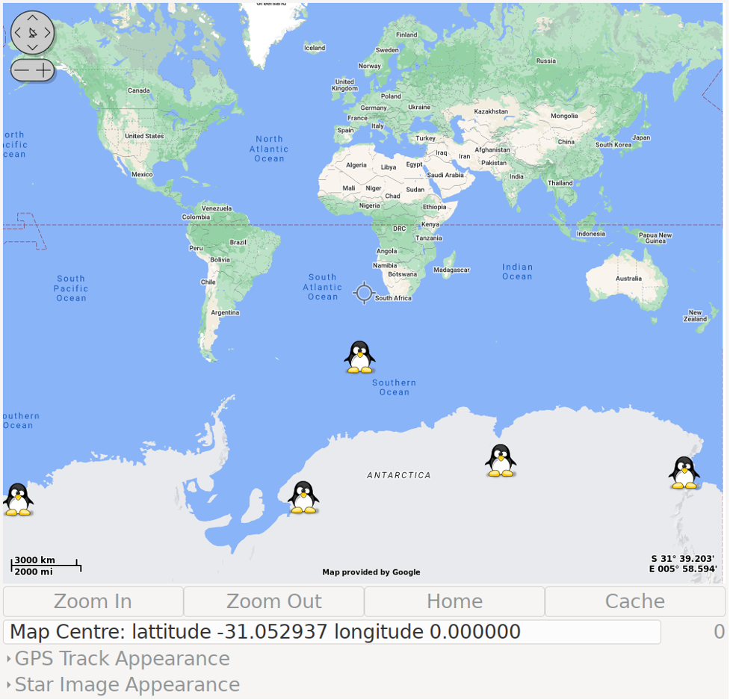This screenshot has width=730, height=700.
Task: Click the 'India' label on the map
Action: (516, 177)
